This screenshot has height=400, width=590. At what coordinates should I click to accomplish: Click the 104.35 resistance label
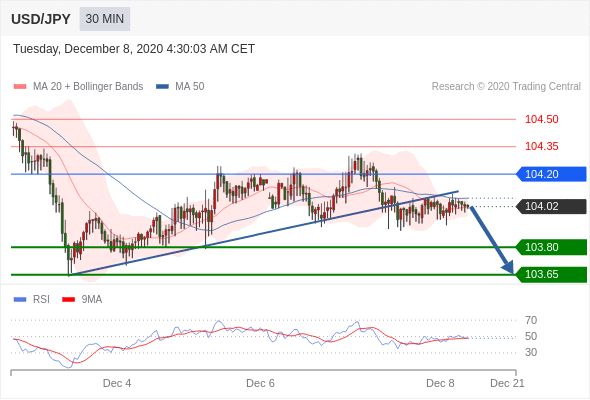tap(541, 146)
